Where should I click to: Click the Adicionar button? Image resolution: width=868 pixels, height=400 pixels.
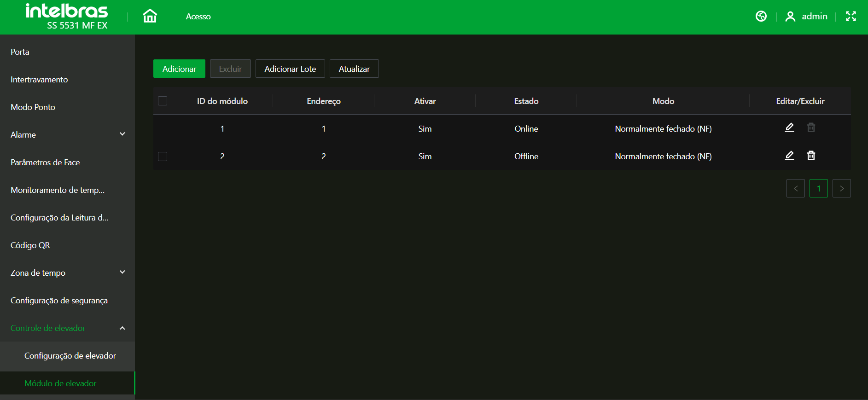click(179, 69)
